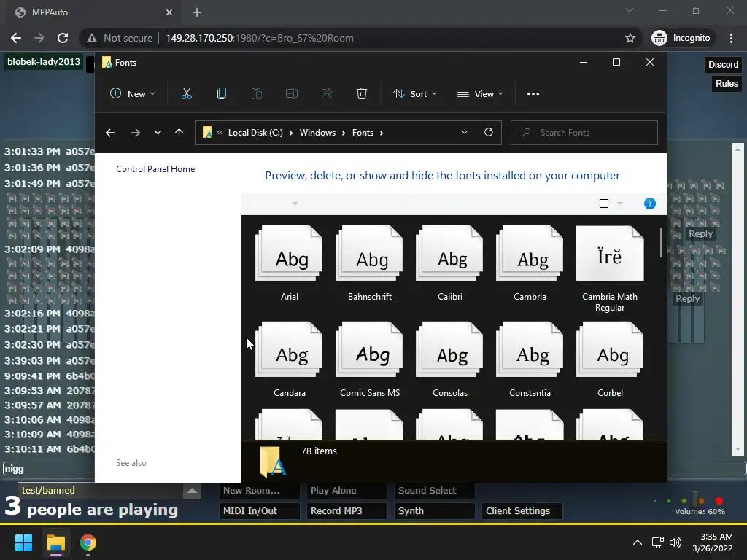Click the Play Alone button
The height and width of the screenshot is (560, 747).
click(347, 491)
